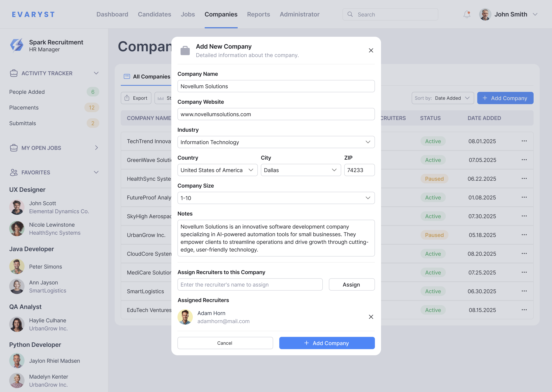Click the Assign button
The width and height of the screenshot is (552, 392).
tap(351, 284)
